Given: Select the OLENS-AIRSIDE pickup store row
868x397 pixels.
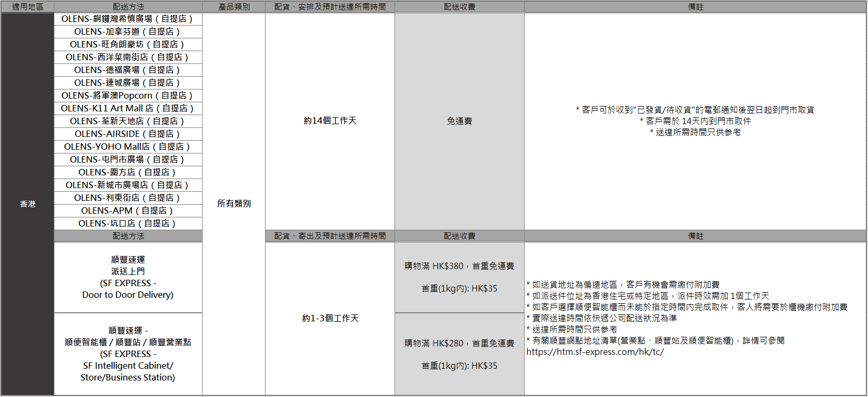Looking at the screenshot, I should click(128, 134).
